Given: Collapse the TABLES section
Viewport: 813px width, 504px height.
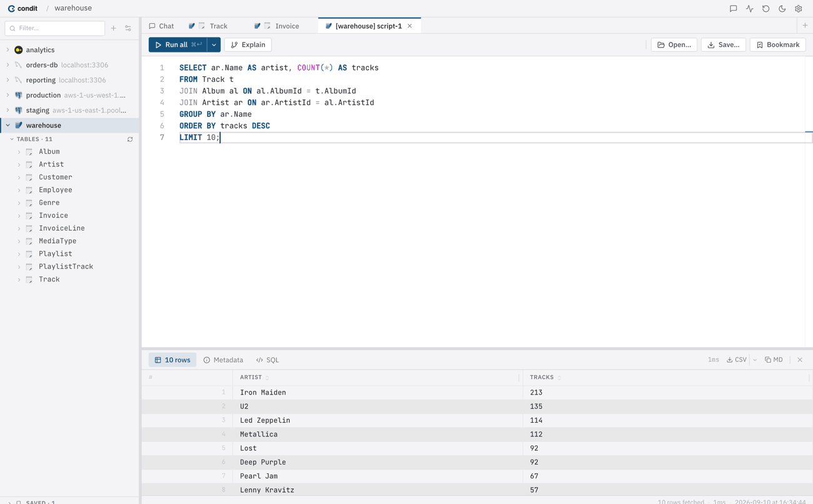Looking at the screenshot, I should (x=12, y=139).
